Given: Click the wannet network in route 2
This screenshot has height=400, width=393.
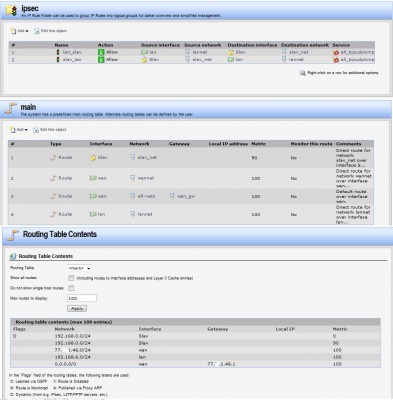Looking at the screenshot, I should click(x=146, y=178).
